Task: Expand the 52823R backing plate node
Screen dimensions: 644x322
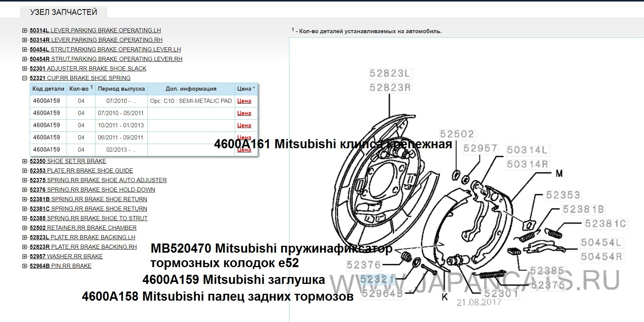Action: 25,247
